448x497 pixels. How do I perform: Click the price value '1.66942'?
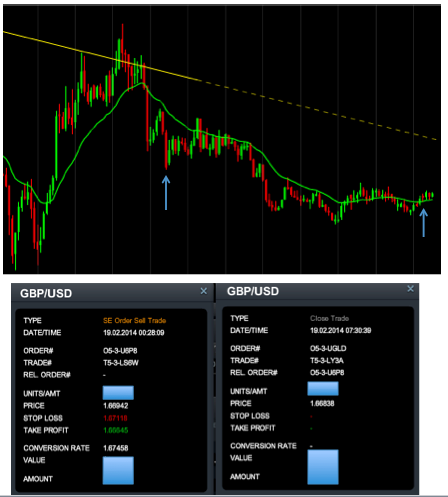coord(116,406)
